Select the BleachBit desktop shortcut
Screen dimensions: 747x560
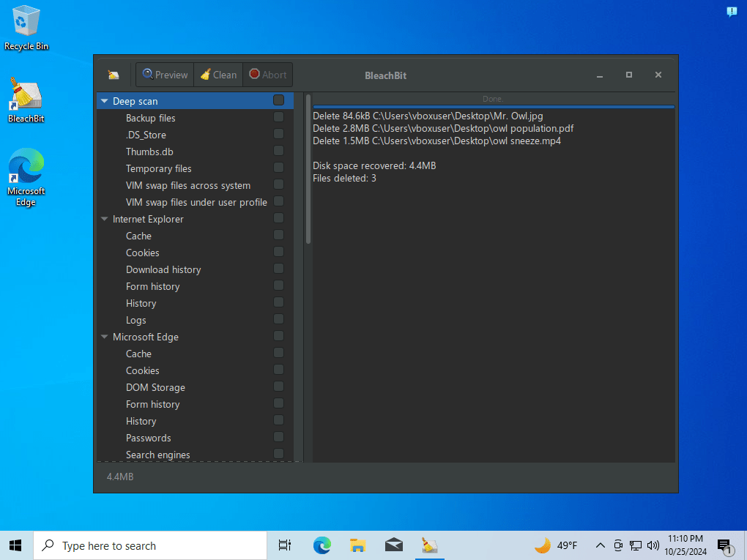point(26,99)
